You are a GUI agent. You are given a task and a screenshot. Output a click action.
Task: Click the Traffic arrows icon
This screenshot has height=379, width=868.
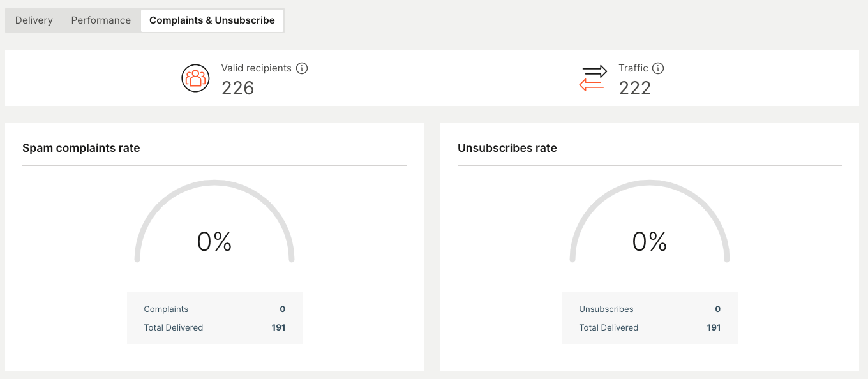point(593,78)
